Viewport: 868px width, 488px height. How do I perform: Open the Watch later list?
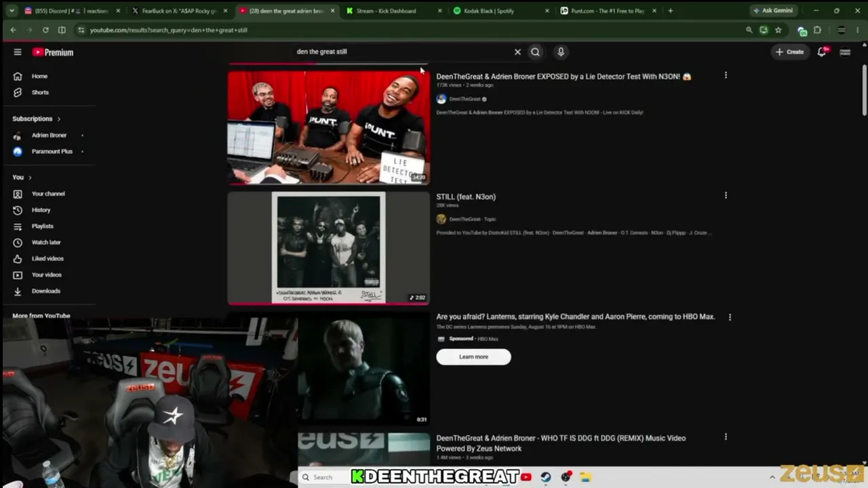(46, 243)
